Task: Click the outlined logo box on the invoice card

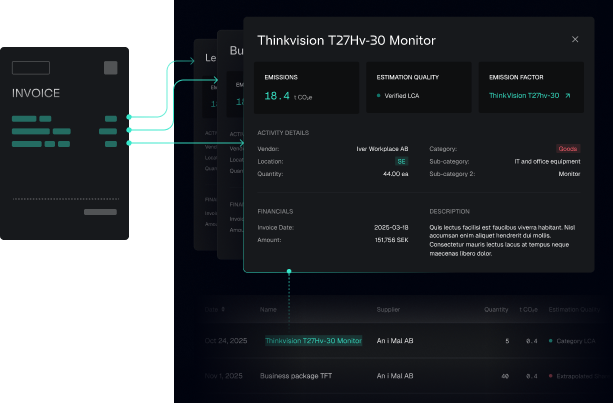Action: tap(31, 68)
